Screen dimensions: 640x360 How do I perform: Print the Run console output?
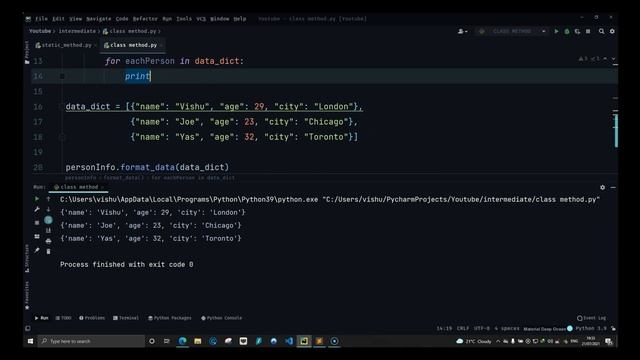[48, 241]
